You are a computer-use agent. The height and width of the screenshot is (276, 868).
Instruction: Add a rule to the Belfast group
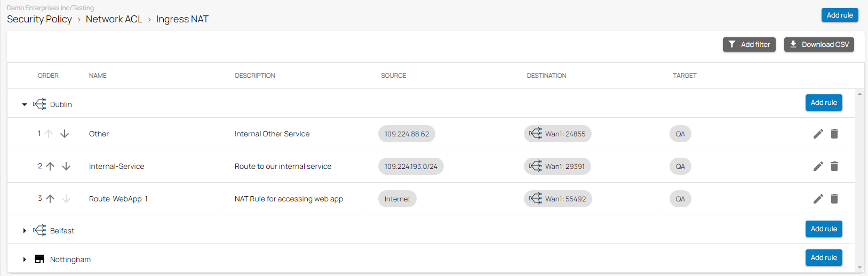point(824,229)
